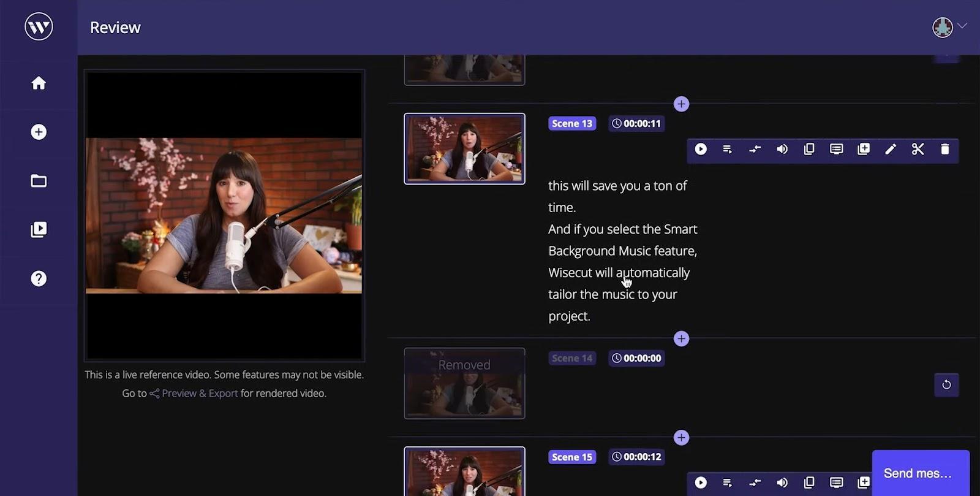Open help with the sidebar question mark icon
The width and height of the screenshot is (980, 496).
click(x=39, y=278)
